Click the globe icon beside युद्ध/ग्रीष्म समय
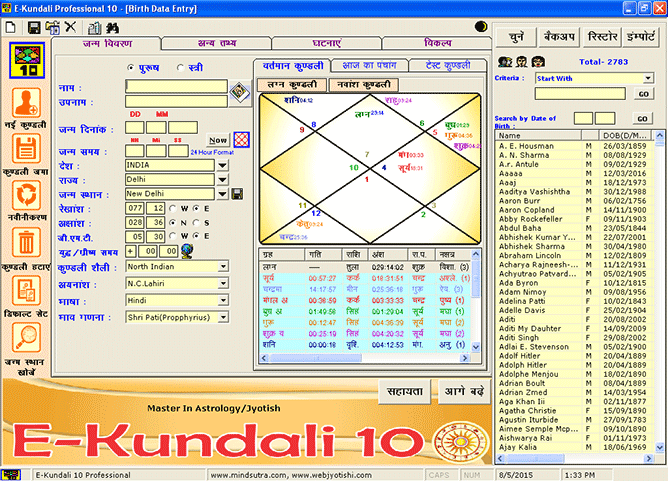Viewport: 668px width, 481px height. click(187, 251)
